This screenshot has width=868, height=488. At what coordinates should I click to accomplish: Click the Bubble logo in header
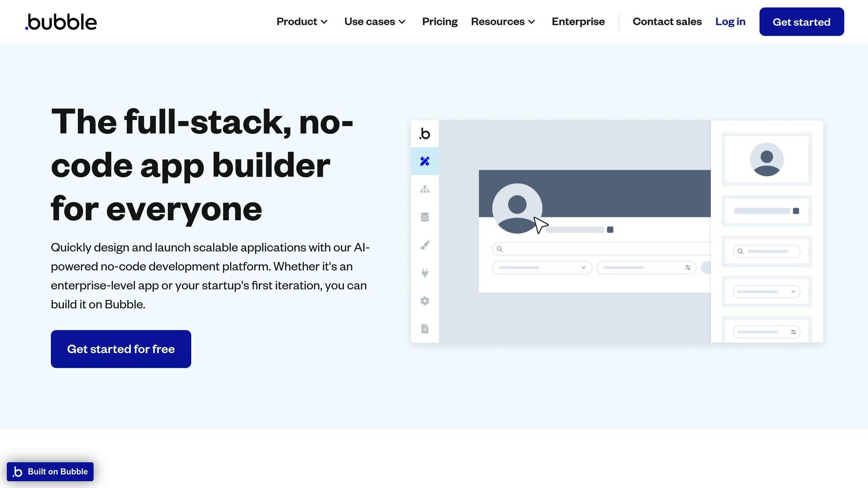point(61,22)
